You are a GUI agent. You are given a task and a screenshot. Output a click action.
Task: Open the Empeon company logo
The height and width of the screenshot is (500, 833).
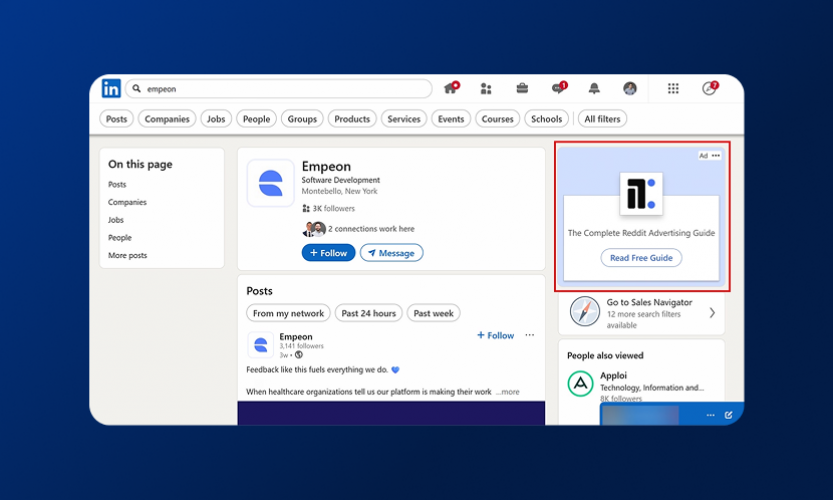click(270, 183)
